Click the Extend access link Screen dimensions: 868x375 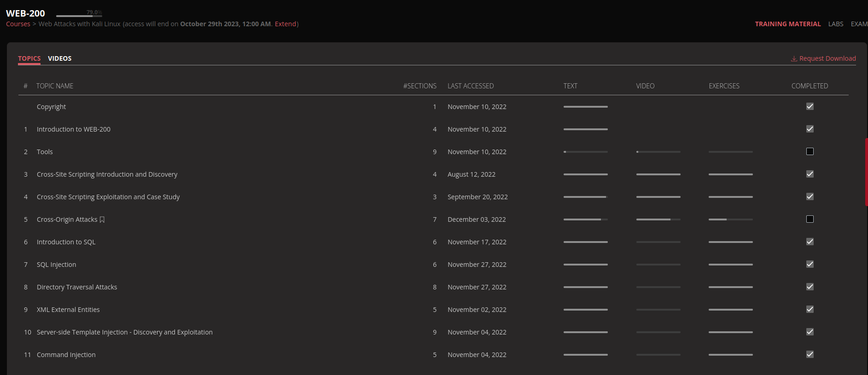click(x=285, y=24)
